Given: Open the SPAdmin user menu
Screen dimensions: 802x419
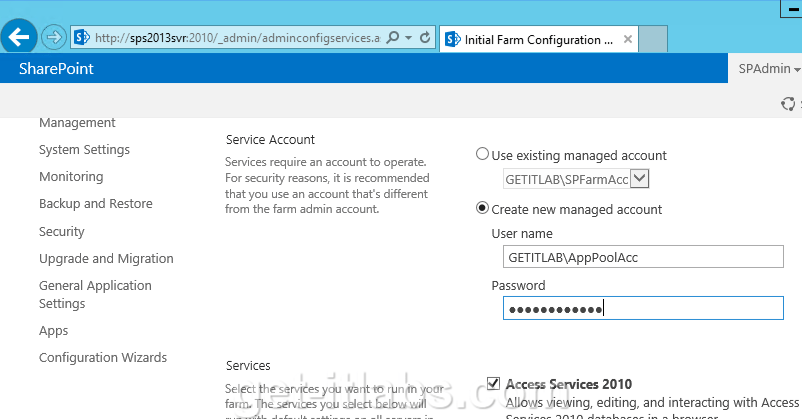Looking at the screenshot, I should 769,69.
